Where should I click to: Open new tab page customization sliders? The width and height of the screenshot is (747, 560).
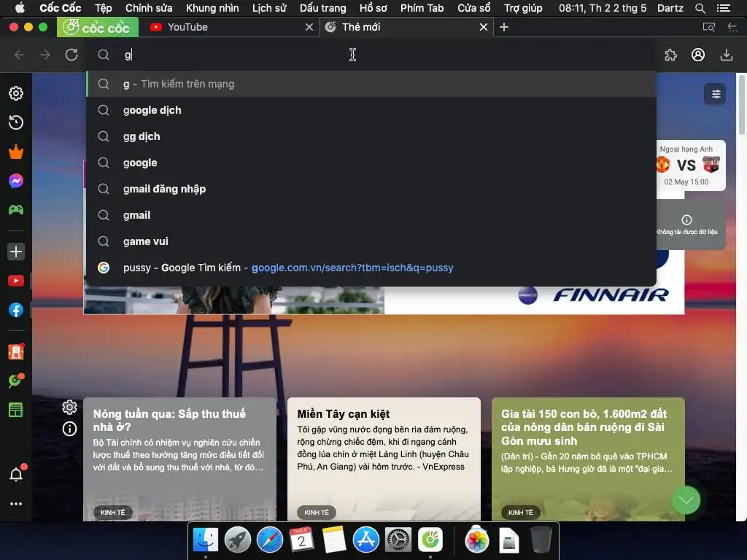715,94
